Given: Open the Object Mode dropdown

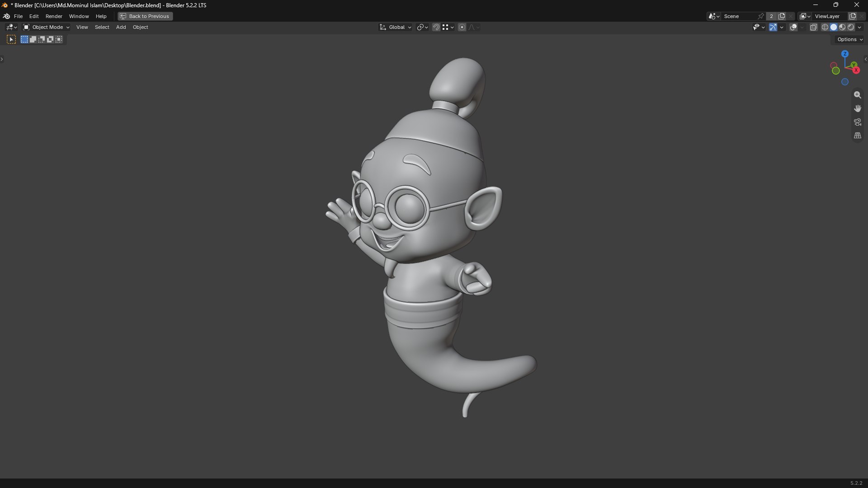Looking at the screenshot, I should click(47, 28).
